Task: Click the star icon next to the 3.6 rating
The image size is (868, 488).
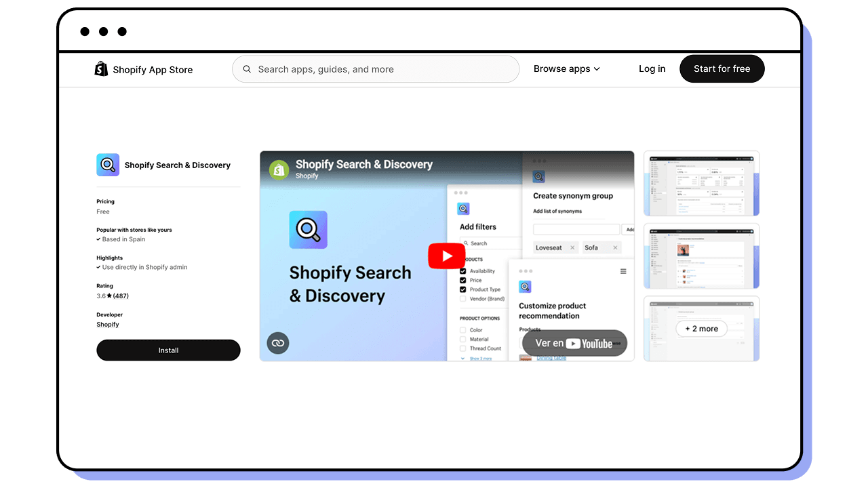Action: (x=108, y=295)
